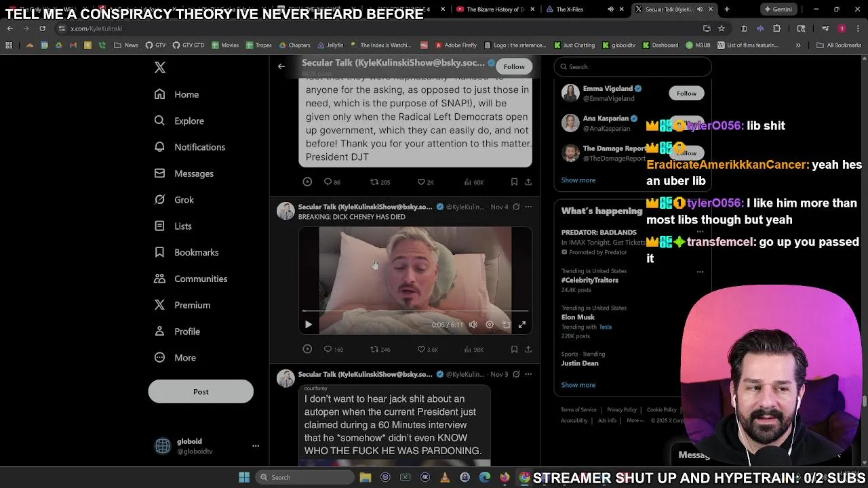This screenshot has height=488, width=868.
Task: Open more options on Nov 3 post
Action: 528,374
